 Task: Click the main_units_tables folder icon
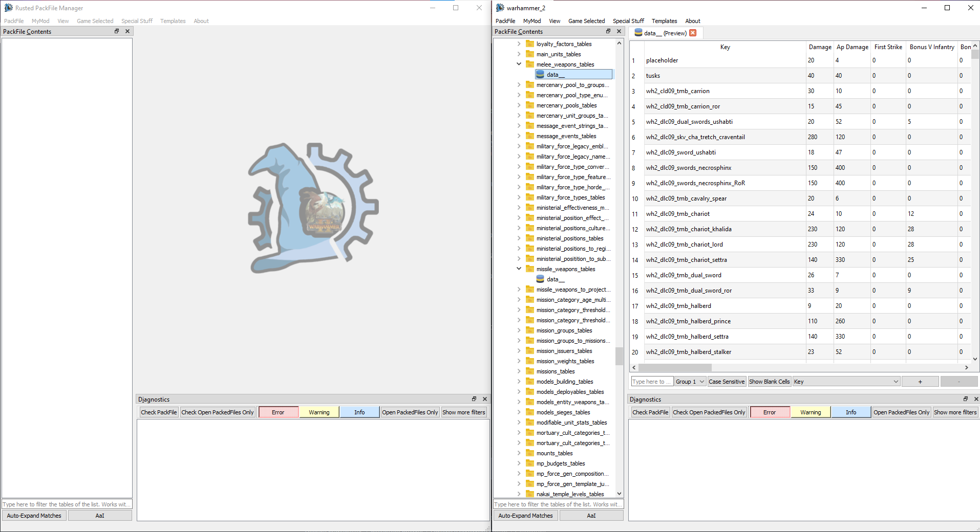tap(530, 54)
